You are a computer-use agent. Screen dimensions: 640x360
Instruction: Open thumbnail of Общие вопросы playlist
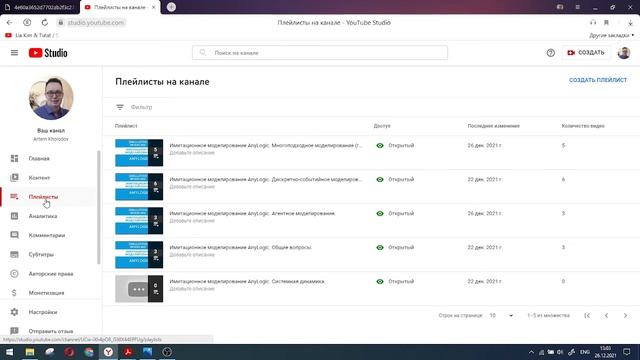click(139, 255)
